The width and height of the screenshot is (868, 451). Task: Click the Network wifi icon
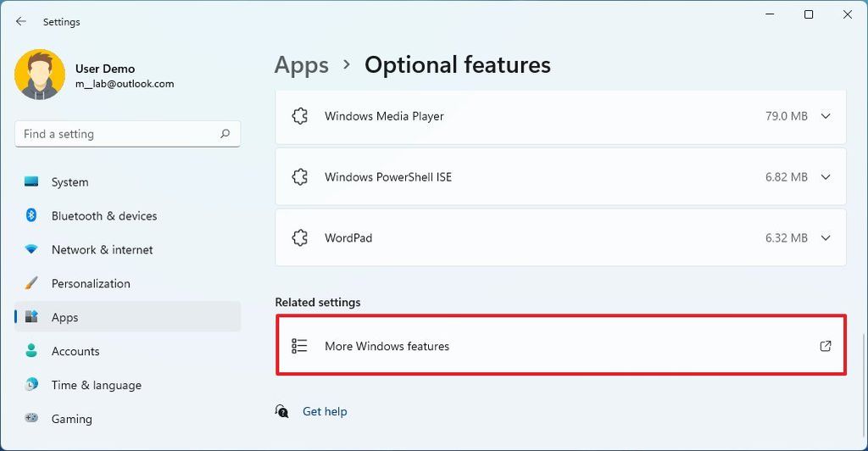pyautogui.click(x=31, y=249)
